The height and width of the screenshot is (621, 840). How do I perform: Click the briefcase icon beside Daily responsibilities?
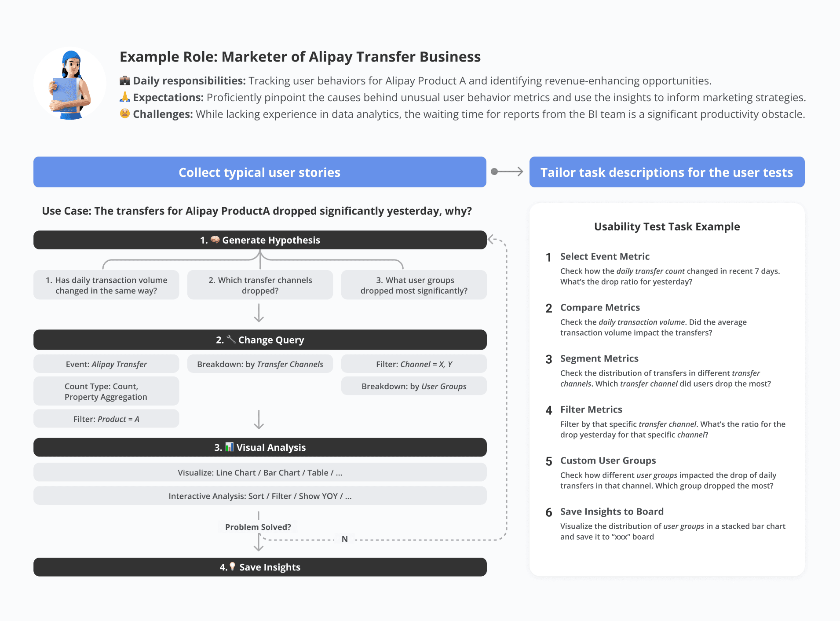click(125, 81)
